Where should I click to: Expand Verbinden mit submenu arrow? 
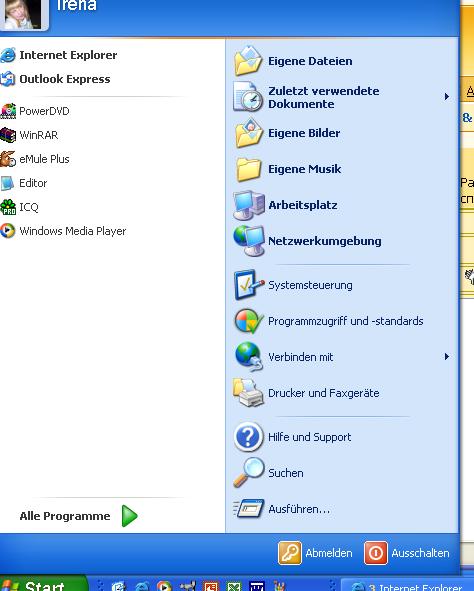[x=446, y=357]
